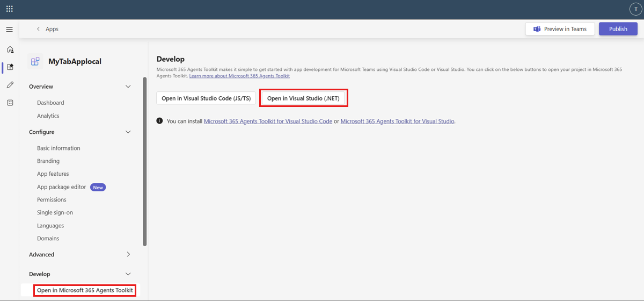
Task: Collapse the Configure section chevron
Action: (x=128, y=132)
